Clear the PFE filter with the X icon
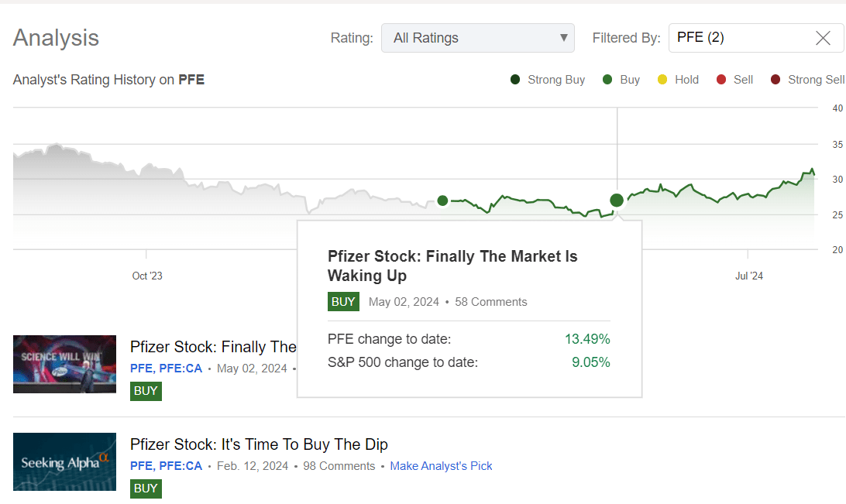The width and height of the screenshot is (846, 504). click(823, 38)
